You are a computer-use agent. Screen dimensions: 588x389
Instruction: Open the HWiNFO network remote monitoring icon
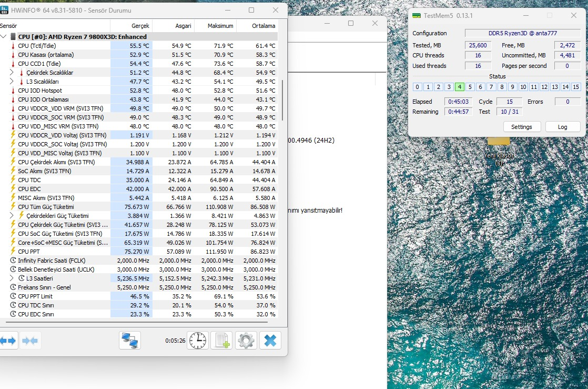click(130, 341)
